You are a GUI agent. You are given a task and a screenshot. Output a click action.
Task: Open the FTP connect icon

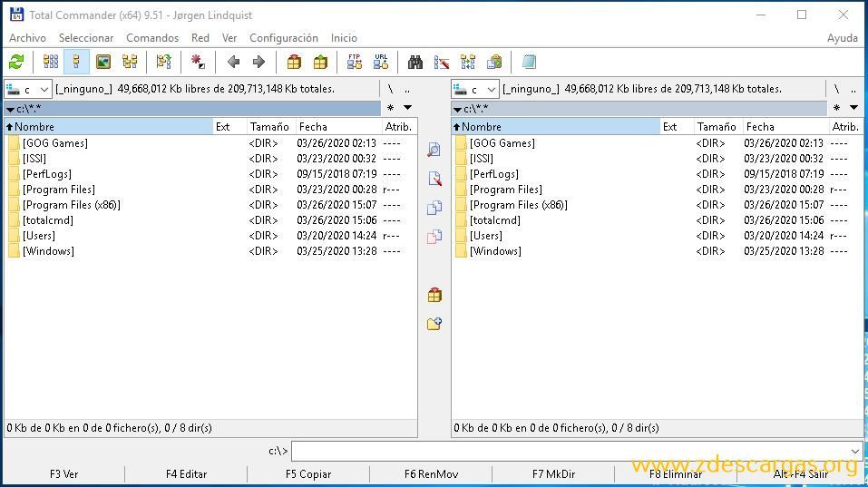[x=355, y=62]
